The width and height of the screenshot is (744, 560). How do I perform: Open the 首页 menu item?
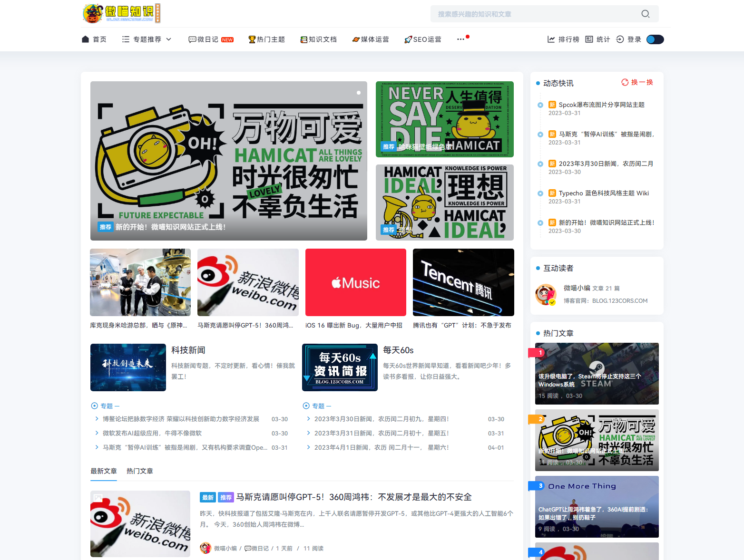pos(94,39)
